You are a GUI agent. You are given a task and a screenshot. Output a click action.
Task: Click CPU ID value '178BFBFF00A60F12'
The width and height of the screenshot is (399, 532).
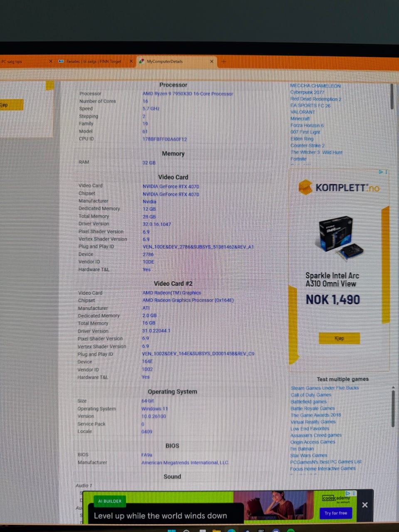tap(165, 139)
